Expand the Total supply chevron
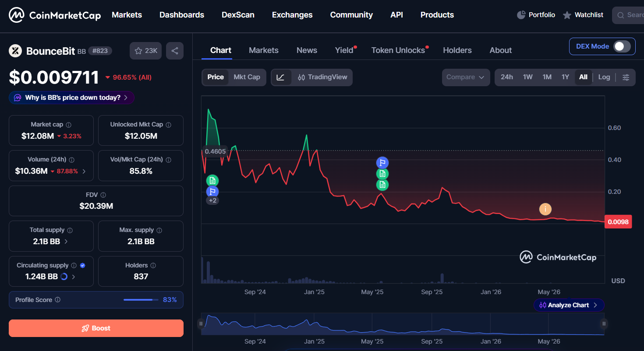This screenshot has height=351, width=644. coord(66,242)
